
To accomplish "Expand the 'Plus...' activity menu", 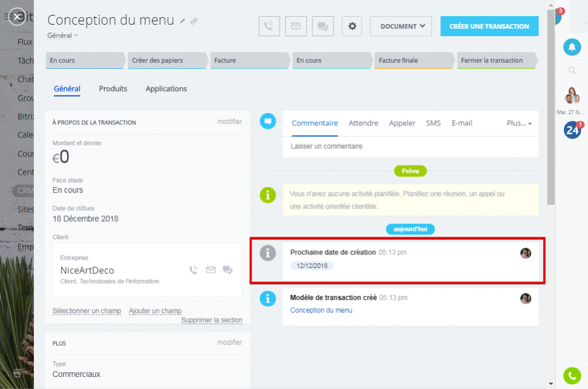I will (519, 124).
